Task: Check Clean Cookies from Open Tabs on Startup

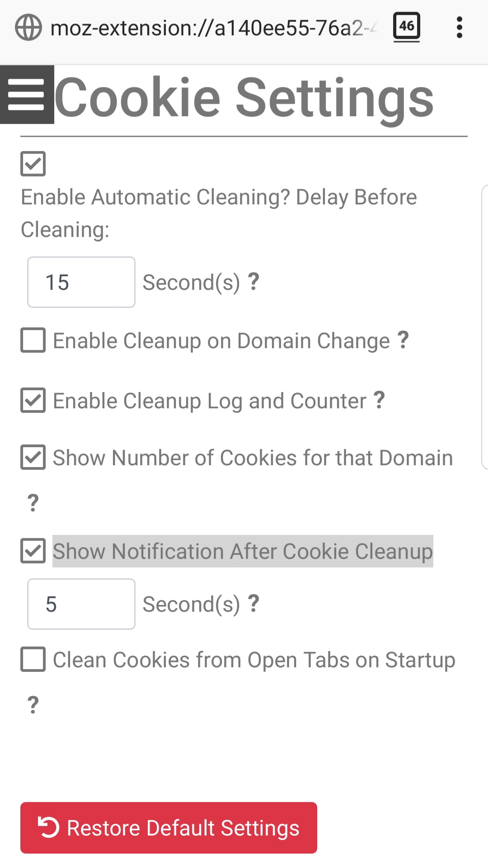Action: (x=33, y=659)
